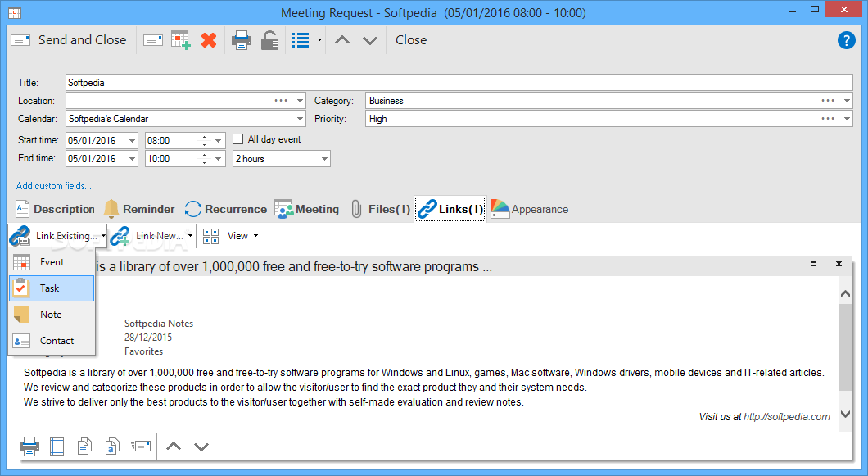This screenshot has width=868, height=476.
Task: Open list icon dropdown arrow
Action: pyautogui.click(x=319, y=40)
